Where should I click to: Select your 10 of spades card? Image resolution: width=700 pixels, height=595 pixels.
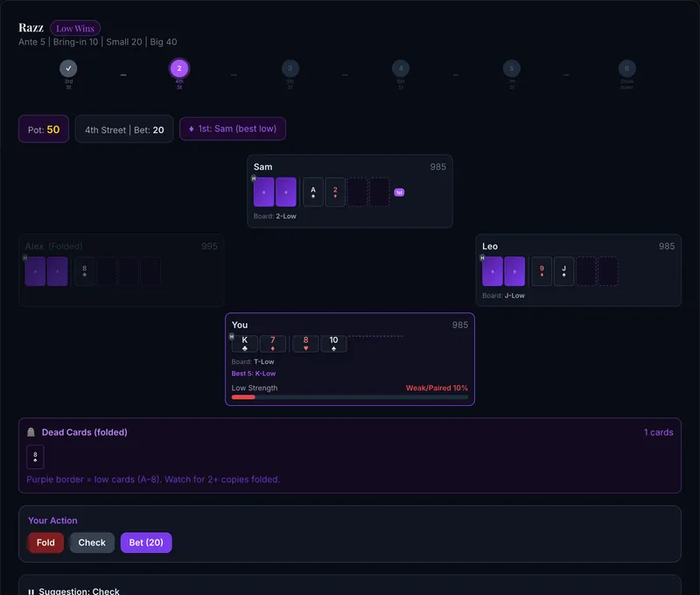333,343
